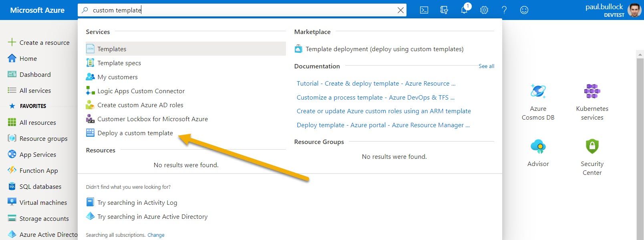Viewport: 644px width, 240px height.
Task: Open the Directory and subscription filter icon
Action: tap(444, 10)
